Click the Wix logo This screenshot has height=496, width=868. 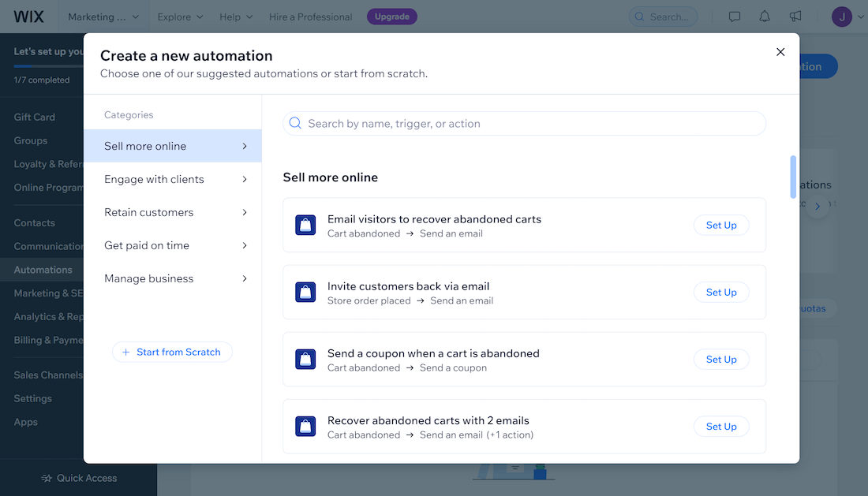[28, 17]
